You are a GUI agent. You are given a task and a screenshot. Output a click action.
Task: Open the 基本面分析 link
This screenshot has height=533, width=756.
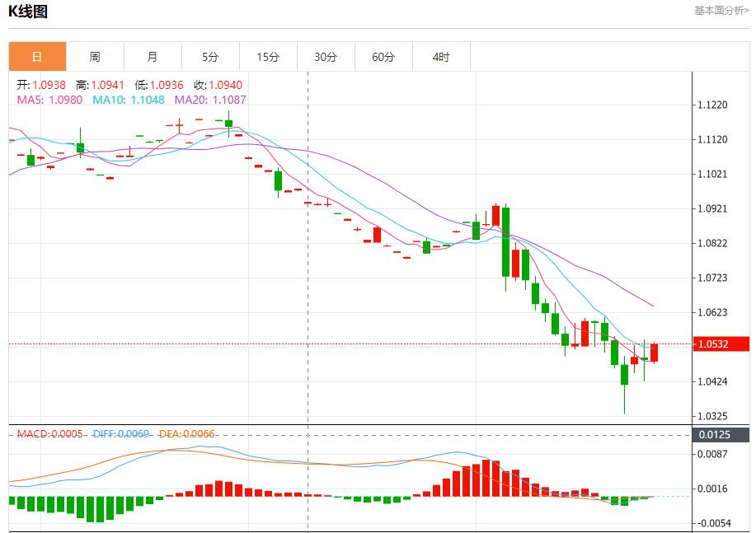click(x=721, y=11)
